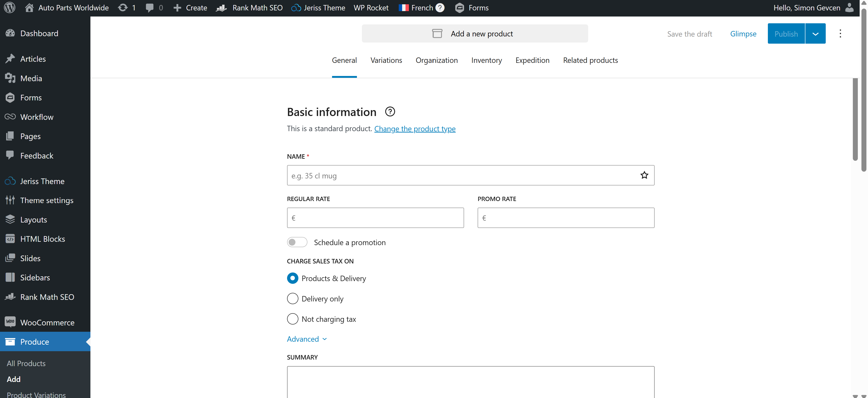Viewport: 868px width, 398px height.
Task: Click the Produce archive icon in the sidebar
Action: coord(10,341)
